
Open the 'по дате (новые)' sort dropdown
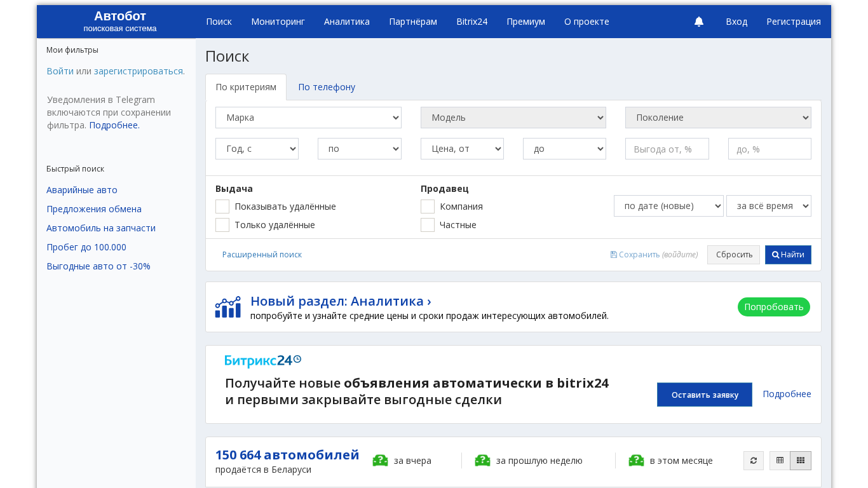coord(668,206)
